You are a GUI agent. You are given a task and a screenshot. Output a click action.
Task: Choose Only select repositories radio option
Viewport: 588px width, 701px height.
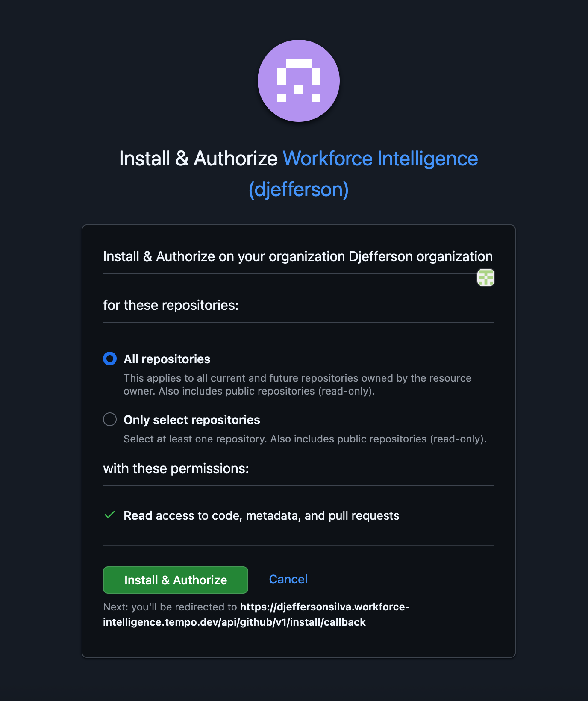(x=110, y=419)
